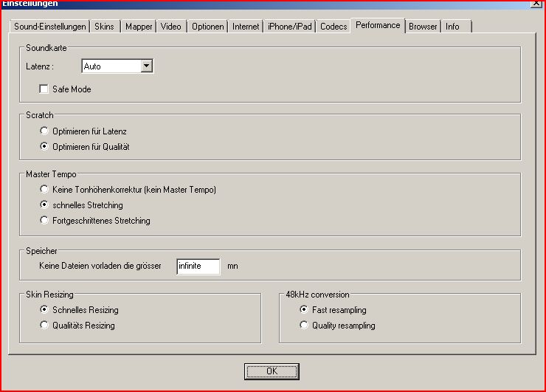Image resolution: width=546 pixels, height=392 pixels.
Task: Open the iPhone/iPad tab
Action: click(x=290, y=27)
